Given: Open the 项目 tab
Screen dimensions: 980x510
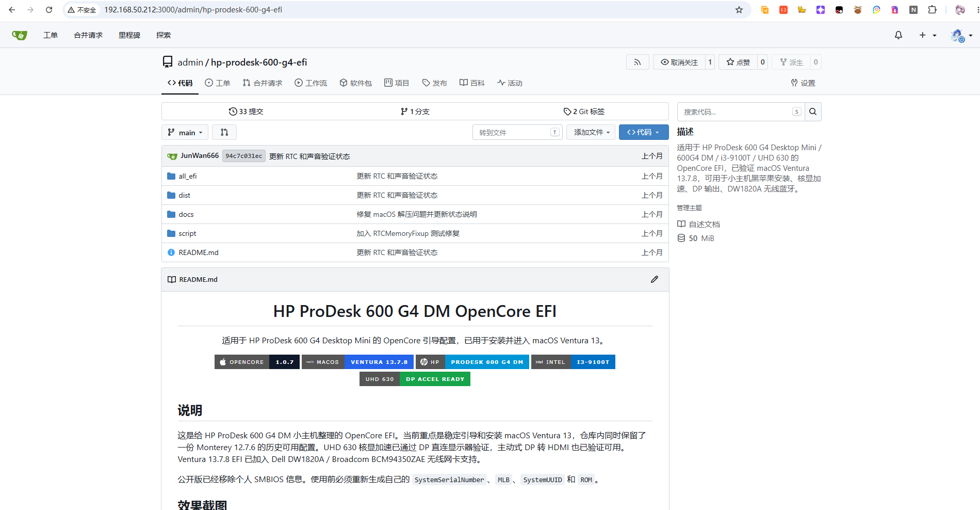Looking at the screenshot, I should [397, 83].
